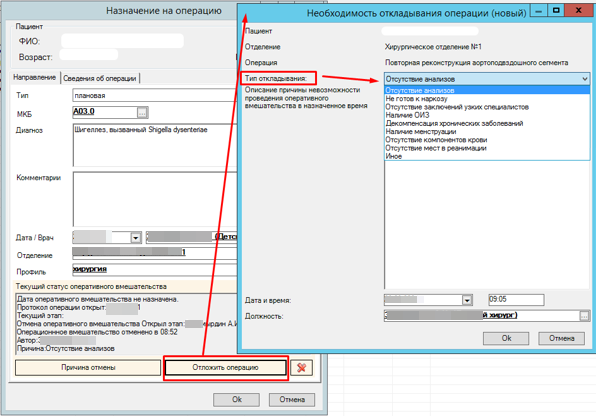Open the МКБ code lookup ellipsis button
This screenshot has height=416, width=596.
click(142, 113)
